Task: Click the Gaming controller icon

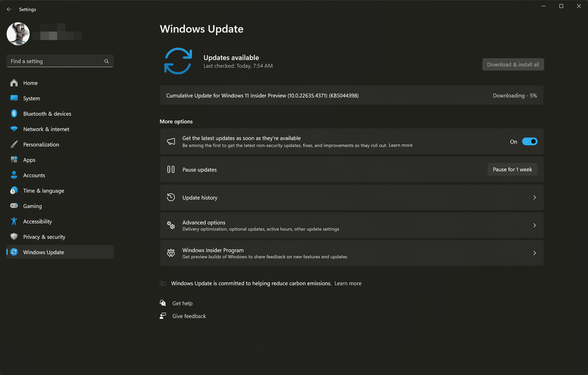Action: pos(14,206)
